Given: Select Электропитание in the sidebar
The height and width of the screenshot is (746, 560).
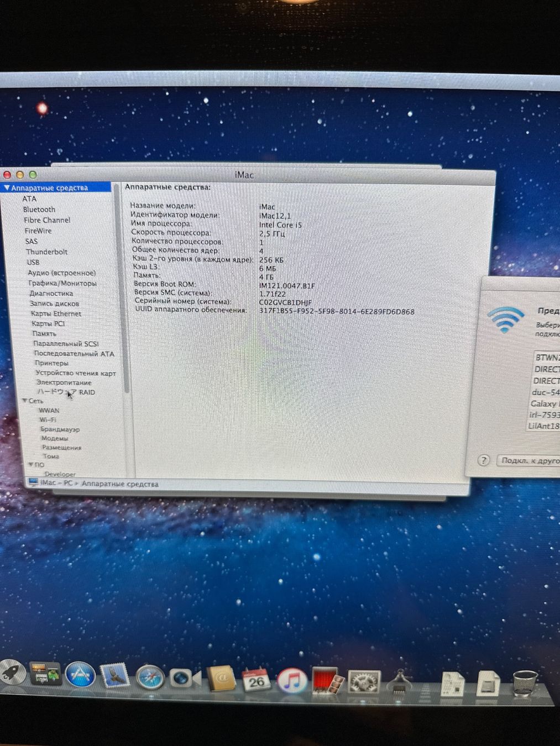Looking at the screenshot, I should (64, 382).
